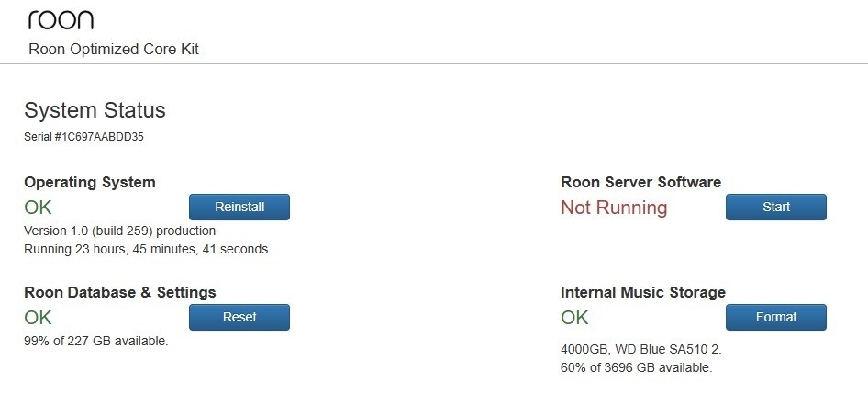Format the Internal Music Storage
This screenshot has height=405, width=868.
776,318
